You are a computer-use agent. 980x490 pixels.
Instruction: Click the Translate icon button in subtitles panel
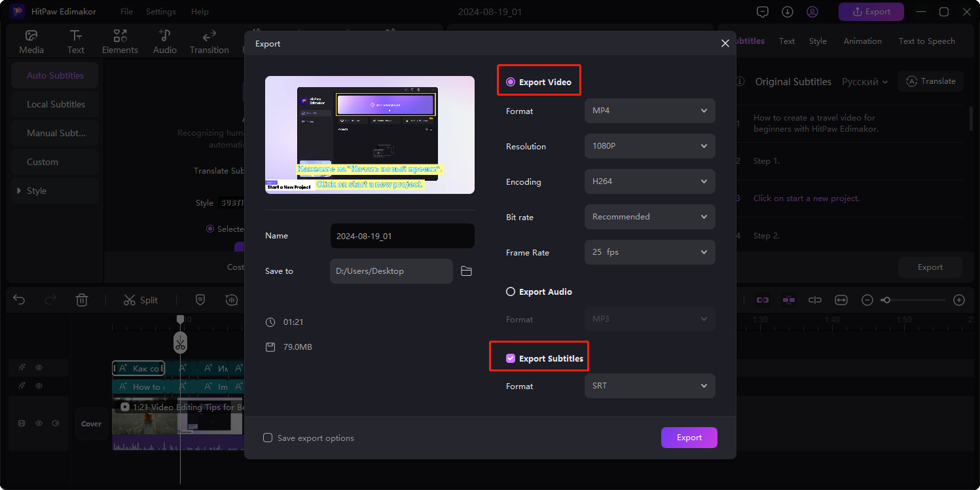point(930,81)
